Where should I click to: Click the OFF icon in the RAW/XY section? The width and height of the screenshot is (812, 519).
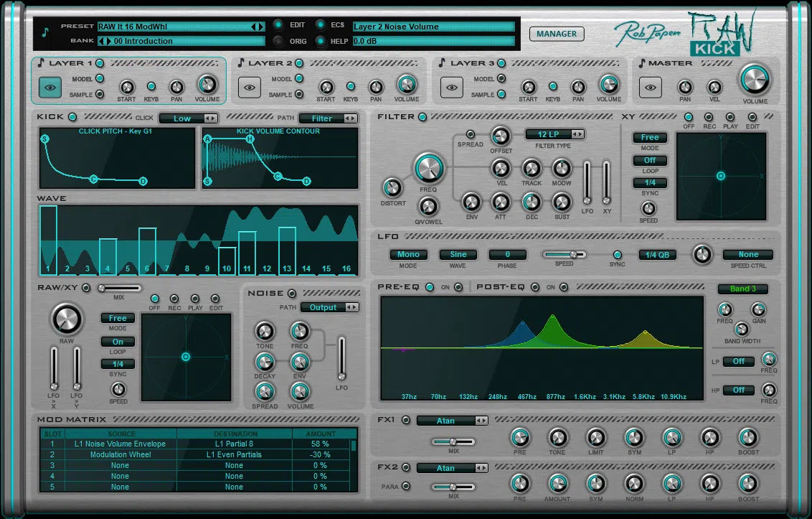point(154,299)
